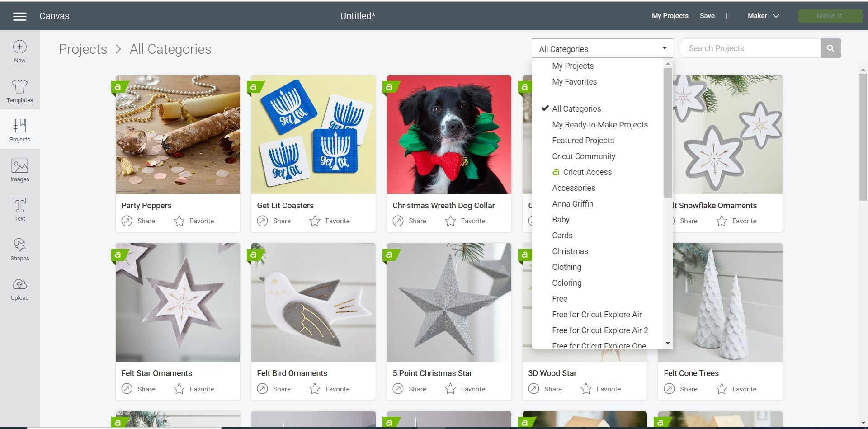Choose Cricut Access category
The width and height of the screenshot is (868, 429).
pyautogui.click(x=582, y=172)
